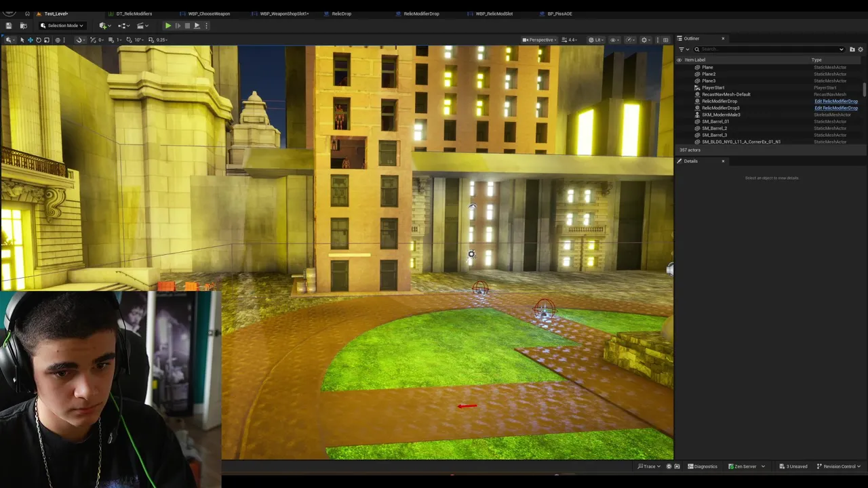Viewport: 868px width, 488px height.
Task: Click Edit RelicModifierDrop link for RelicModifierDrop3
Action: click(x=835, y=108)
